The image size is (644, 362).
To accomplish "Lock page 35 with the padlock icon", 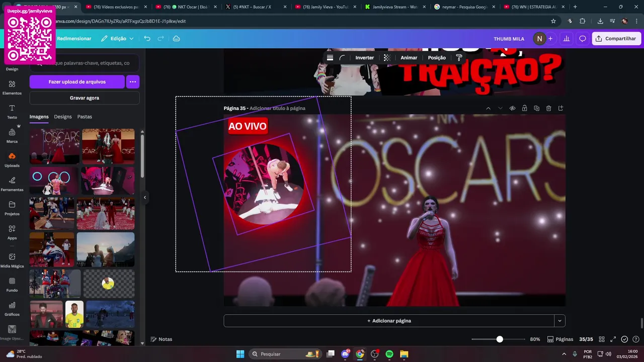I will click(x=524, y=108).
